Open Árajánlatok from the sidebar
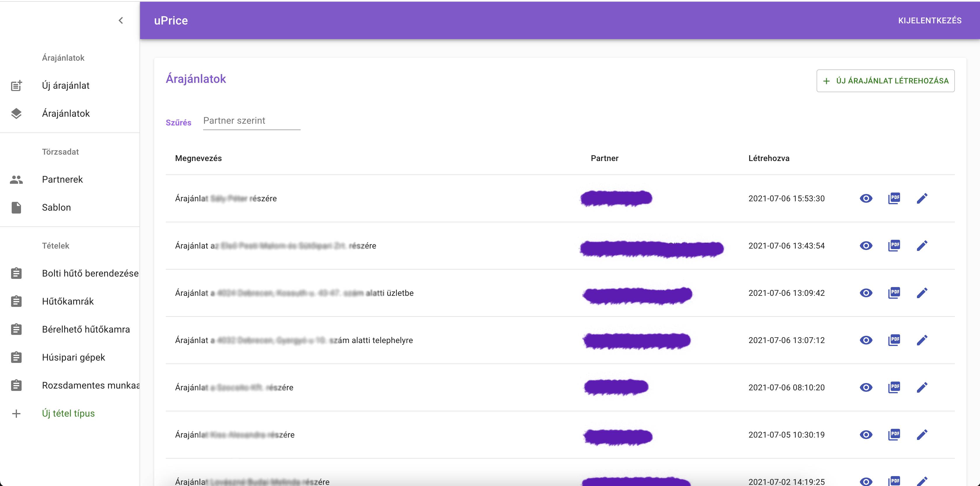 [x=65, y=113]
